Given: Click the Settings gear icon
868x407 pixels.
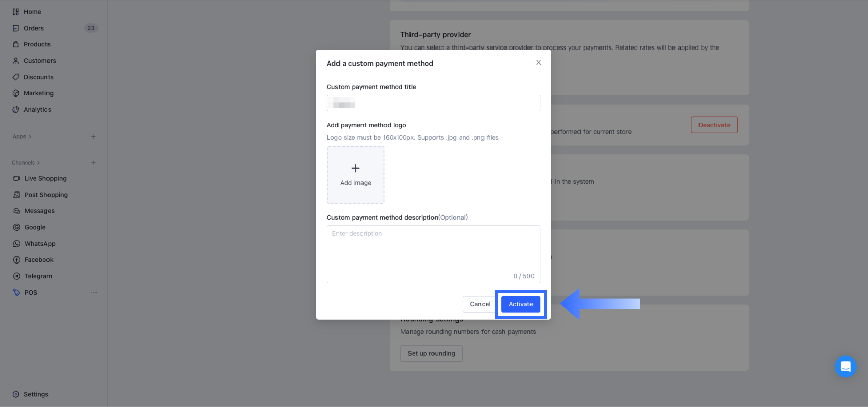Looking at the screenshot, I should pyautogui.click(x=16, y=394).
